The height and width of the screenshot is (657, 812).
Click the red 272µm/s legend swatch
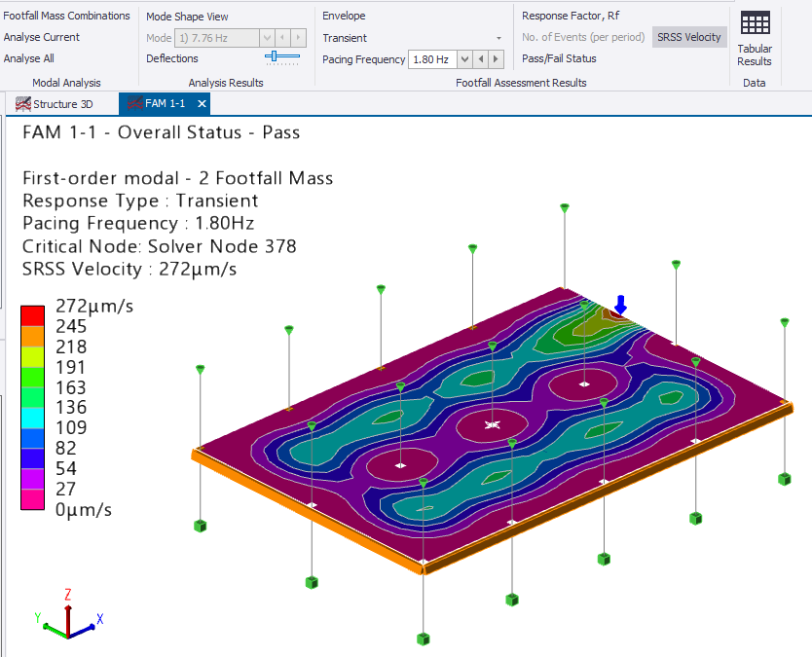tap(32, 315)
